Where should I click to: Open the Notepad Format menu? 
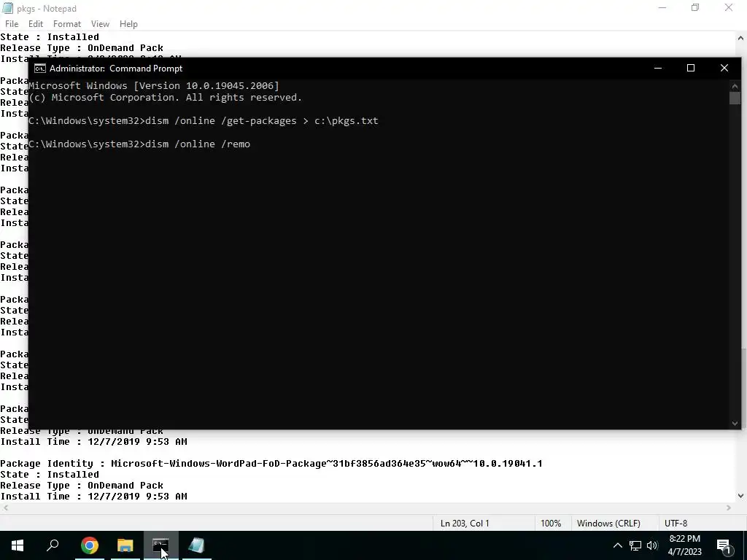point(66,24)
